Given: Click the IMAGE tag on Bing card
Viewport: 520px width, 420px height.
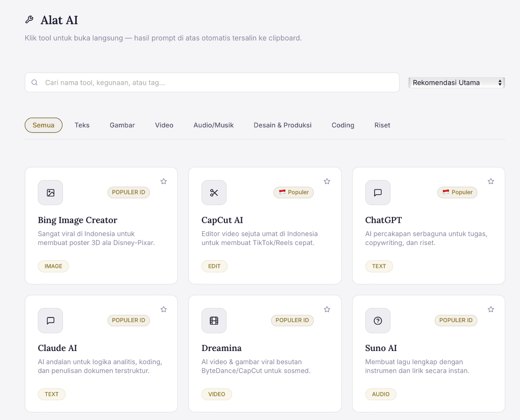Looking at the screenshot, I should [x=53, y=266].
